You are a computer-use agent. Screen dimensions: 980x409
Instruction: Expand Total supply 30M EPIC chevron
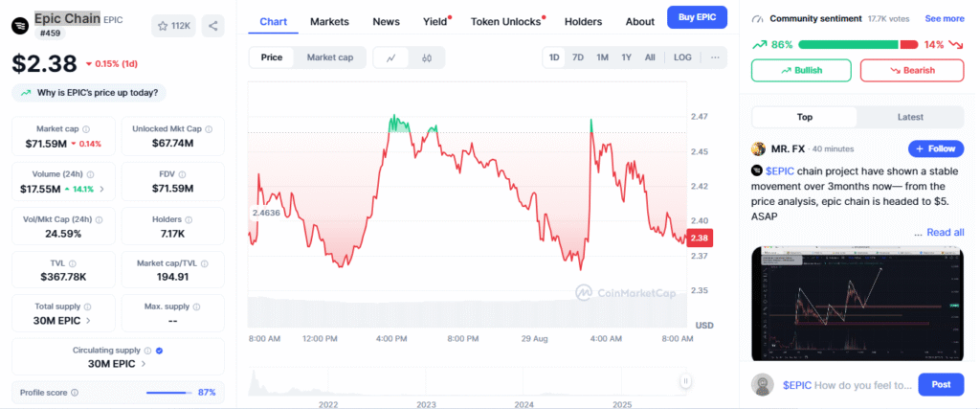coord(88,321)
